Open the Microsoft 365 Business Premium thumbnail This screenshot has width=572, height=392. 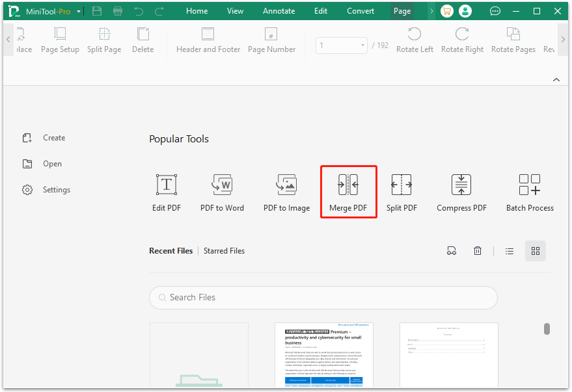point(324,354)
